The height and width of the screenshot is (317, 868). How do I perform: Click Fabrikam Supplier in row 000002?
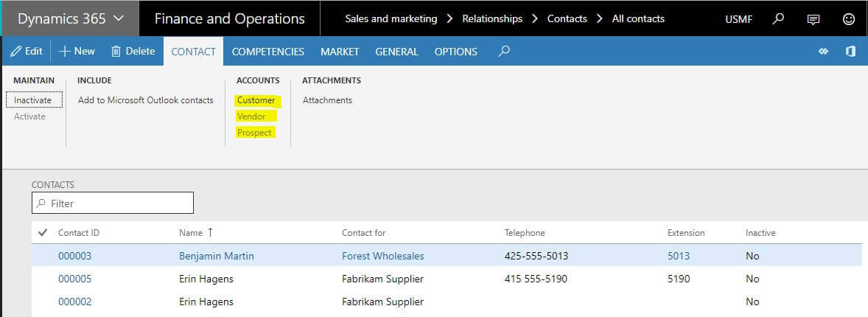click(382, 302)
